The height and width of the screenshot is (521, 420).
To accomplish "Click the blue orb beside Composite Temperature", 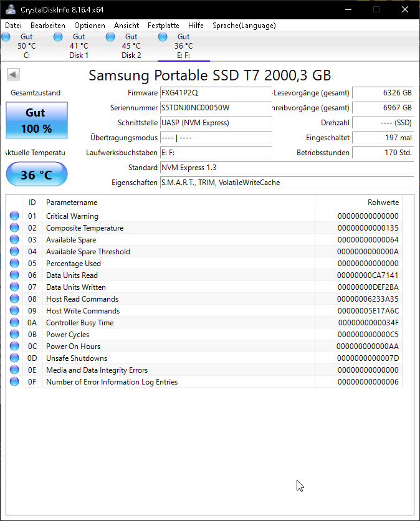I will click(x=14, y=227).
